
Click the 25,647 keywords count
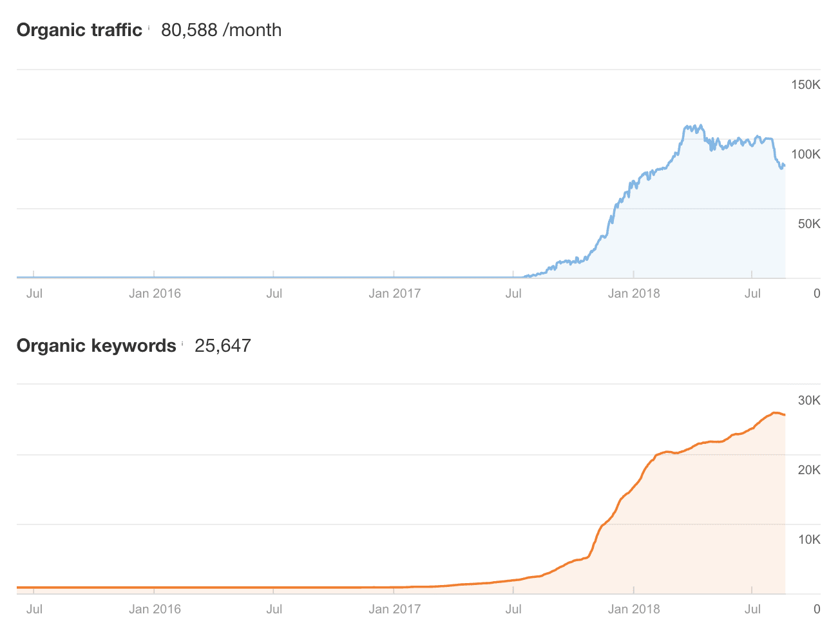point(223,346)
